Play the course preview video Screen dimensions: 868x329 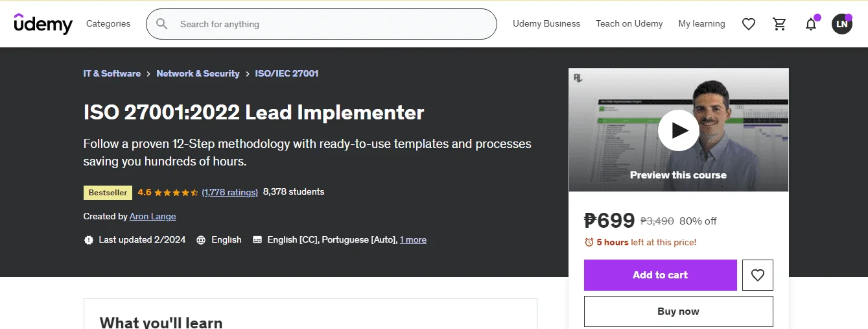679,130
